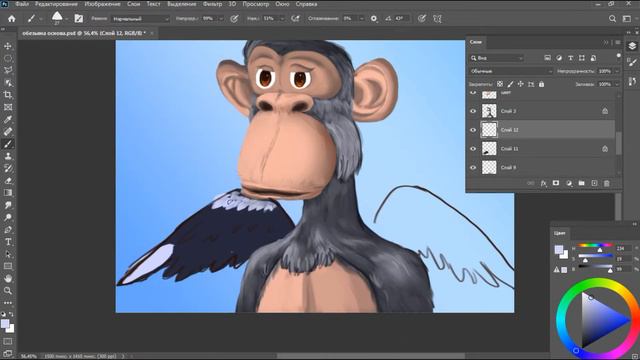Open the brush Mode dropdown in options bar
The width and height of the screenshot is (640, 360).
[x=140, y=19]
